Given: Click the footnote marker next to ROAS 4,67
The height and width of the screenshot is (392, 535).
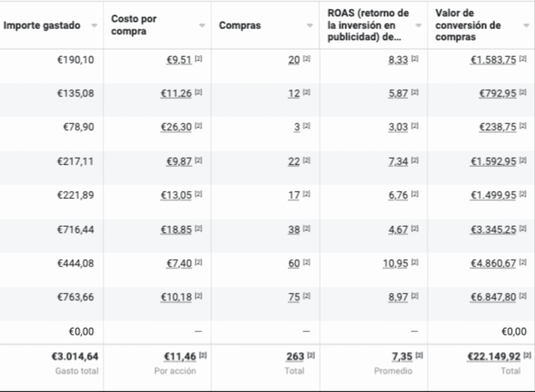Looking at the screenshot, I should point(415,229).
